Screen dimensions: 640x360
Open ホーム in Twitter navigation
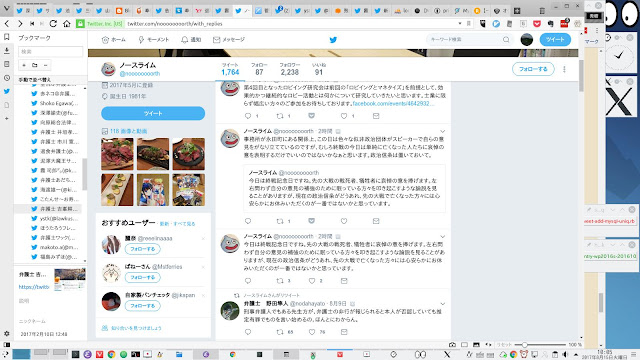[x=113, y=40]
